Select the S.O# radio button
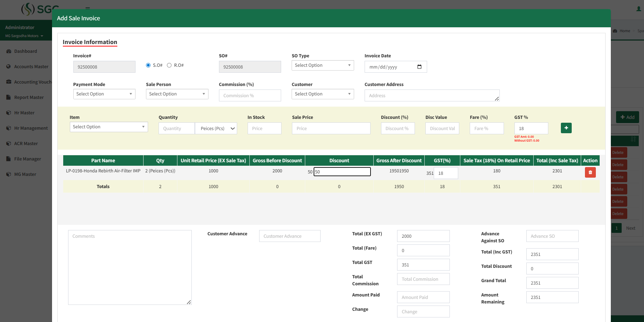Screen dimensions: 644x322 pyautogui.click(x=148, y=65)
